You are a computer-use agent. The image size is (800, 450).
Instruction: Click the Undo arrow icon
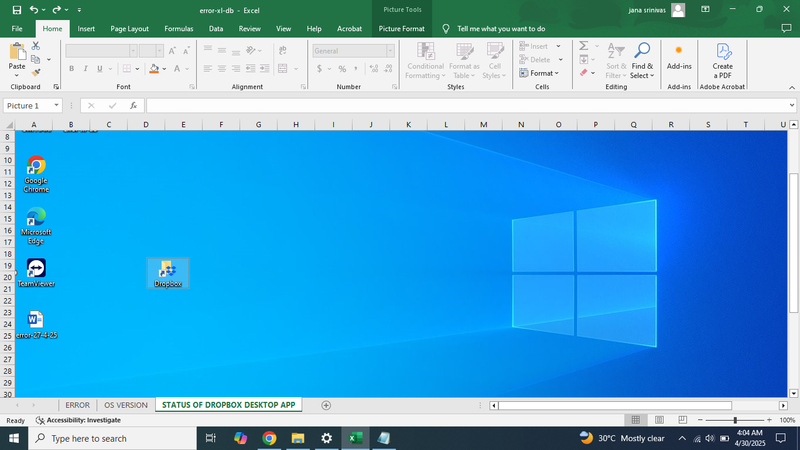click(x=34, y=10)
